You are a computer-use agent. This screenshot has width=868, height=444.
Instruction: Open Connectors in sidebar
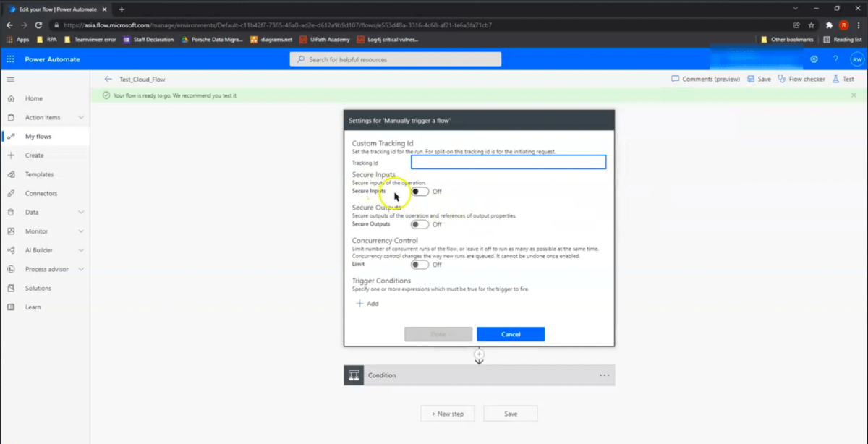coord(41,193)
